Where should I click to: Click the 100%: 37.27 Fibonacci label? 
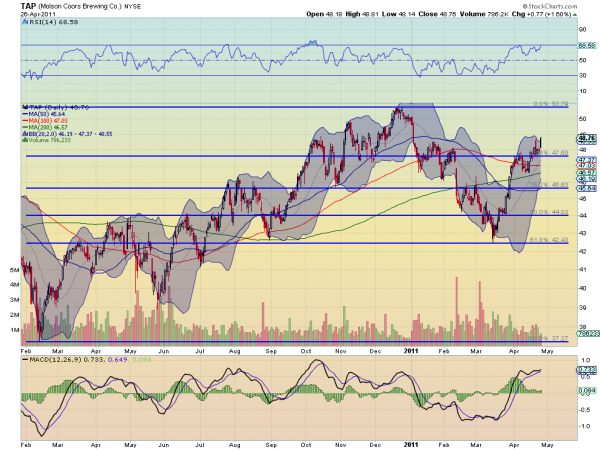pos(548,338)
